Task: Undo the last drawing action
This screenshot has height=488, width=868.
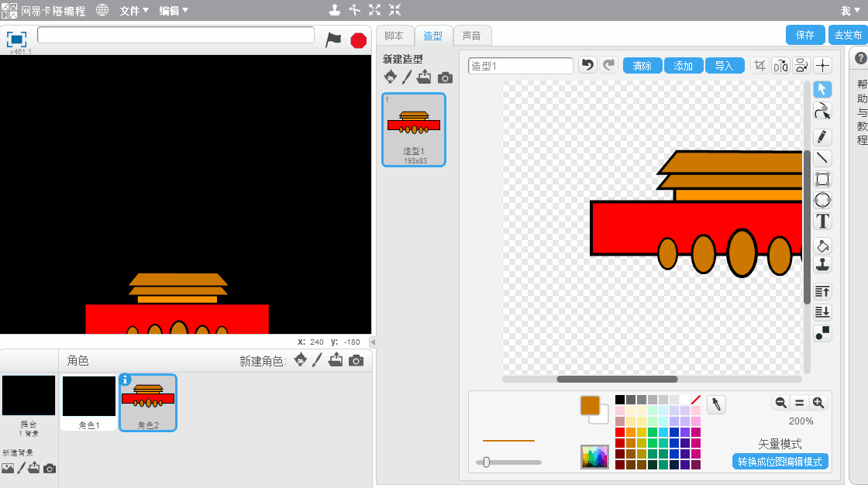Action: tap(588, 65)
